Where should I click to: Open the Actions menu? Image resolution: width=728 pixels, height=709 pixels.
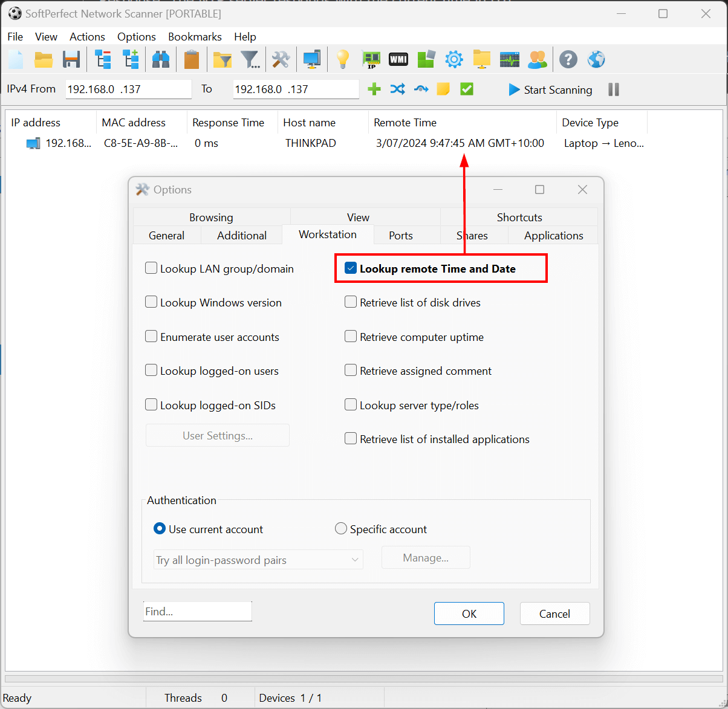(x=87, y=37)
